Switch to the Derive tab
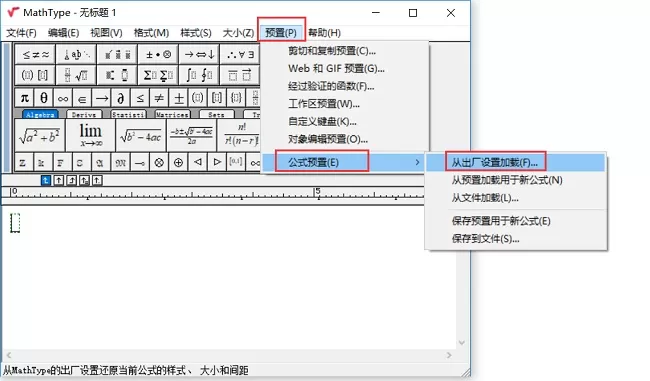This screenshot has height=381, width=650. 84,114
